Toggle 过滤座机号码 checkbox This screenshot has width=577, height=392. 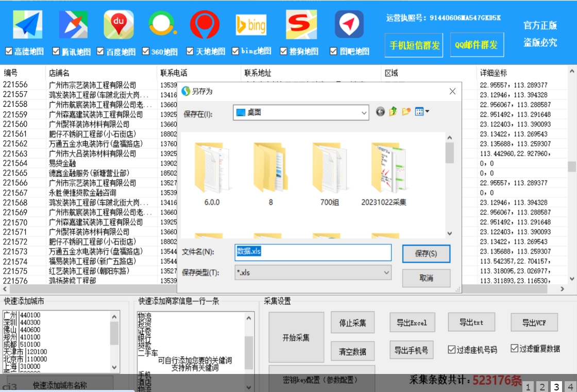[x=451, y=349]
